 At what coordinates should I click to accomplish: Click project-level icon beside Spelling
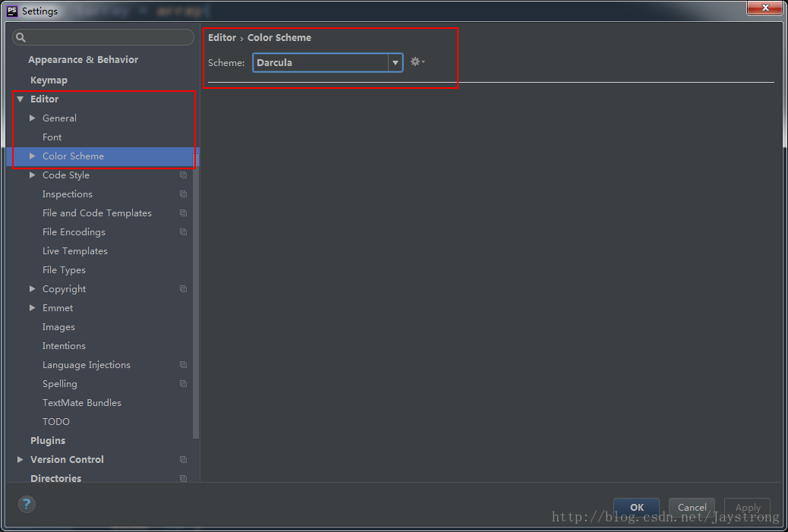pyautogui.click(x=184, y=384)
